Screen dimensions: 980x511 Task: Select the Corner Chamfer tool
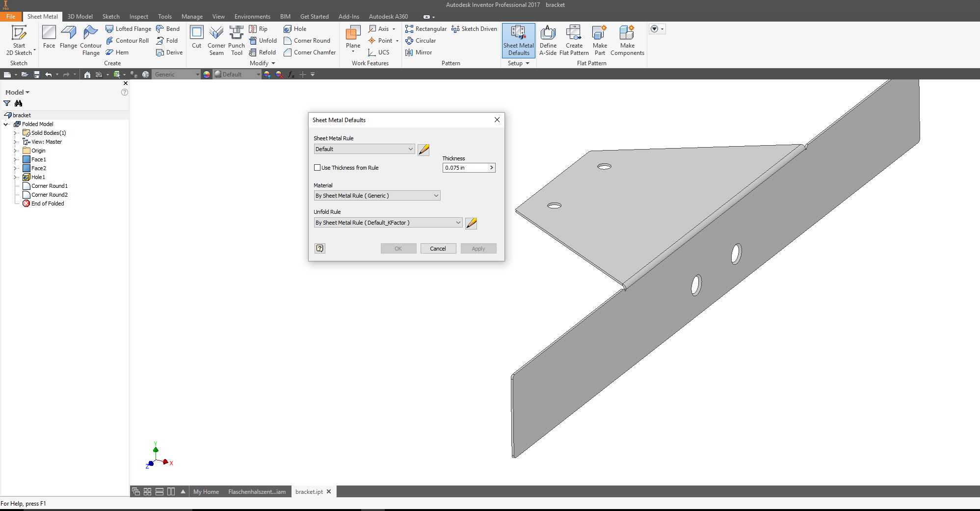click(x=310, y=52)
